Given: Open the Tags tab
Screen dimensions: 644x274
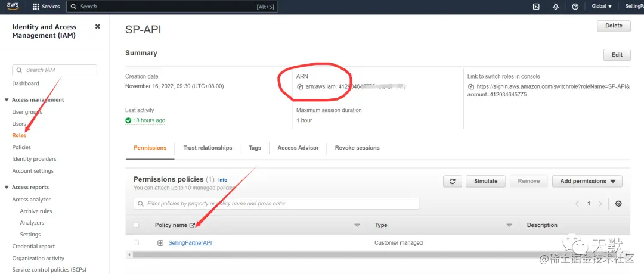Looking at the screenshot, I should click(255, 148).
